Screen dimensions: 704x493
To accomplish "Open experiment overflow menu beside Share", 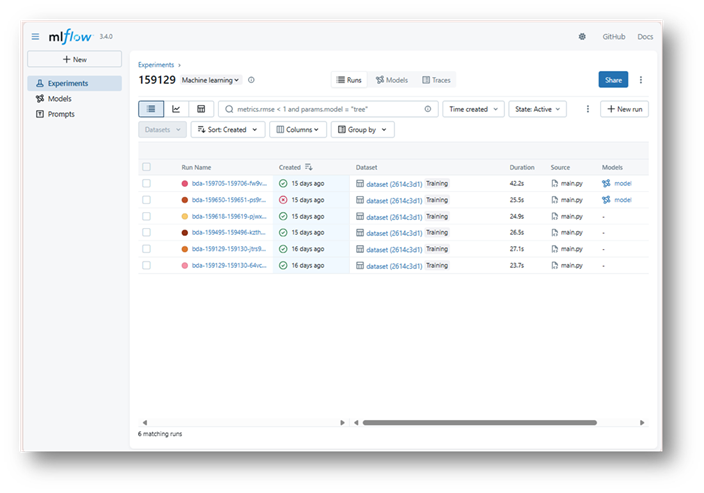I will (641, 80).
